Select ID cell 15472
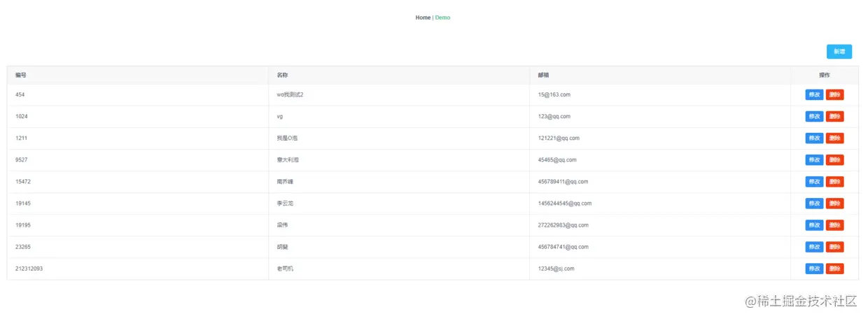868x319 pixels. [138, 181]
